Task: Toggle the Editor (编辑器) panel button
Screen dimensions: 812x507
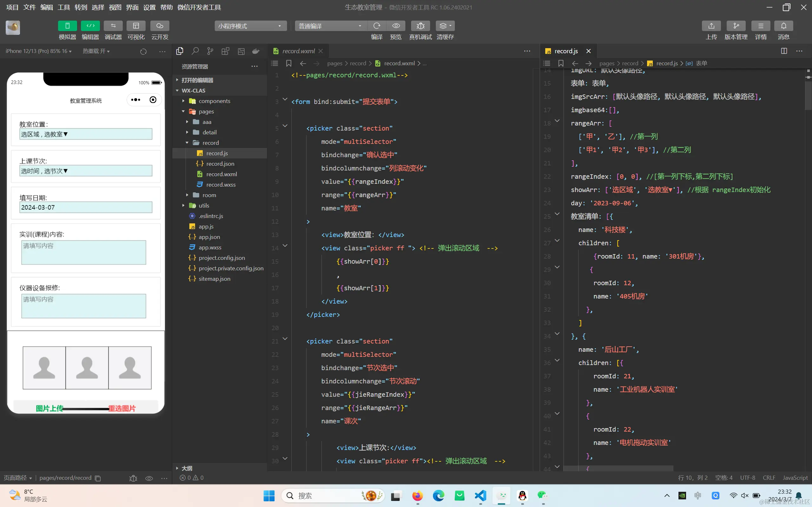Action: click(90, 26)
